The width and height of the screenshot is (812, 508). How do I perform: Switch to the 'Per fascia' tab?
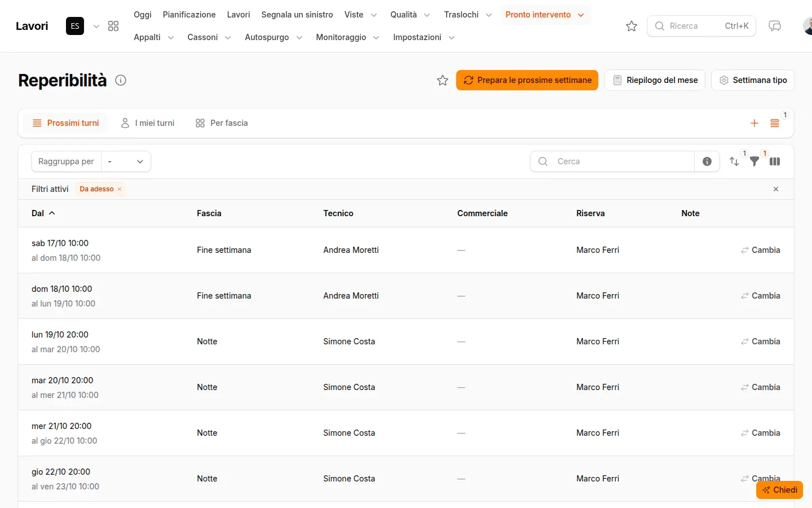tap(222, 123)
